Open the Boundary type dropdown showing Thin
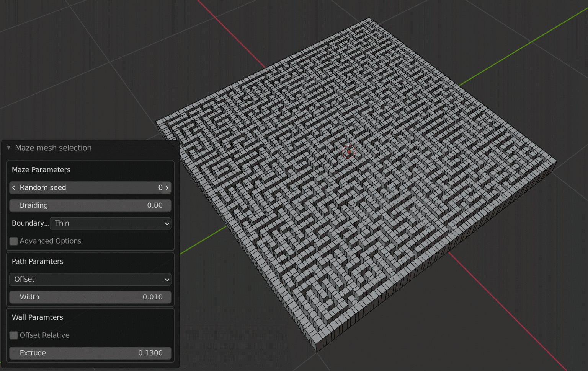588x371 pixels. click(x=110, y=223)
